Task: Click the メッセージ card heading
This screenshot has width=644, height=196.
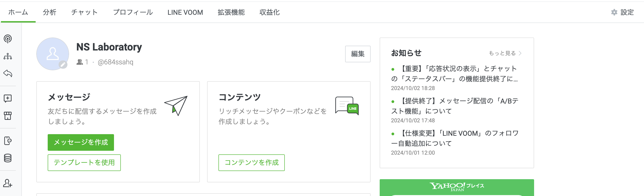Action: pyautogui.click(x=69, y=97)
